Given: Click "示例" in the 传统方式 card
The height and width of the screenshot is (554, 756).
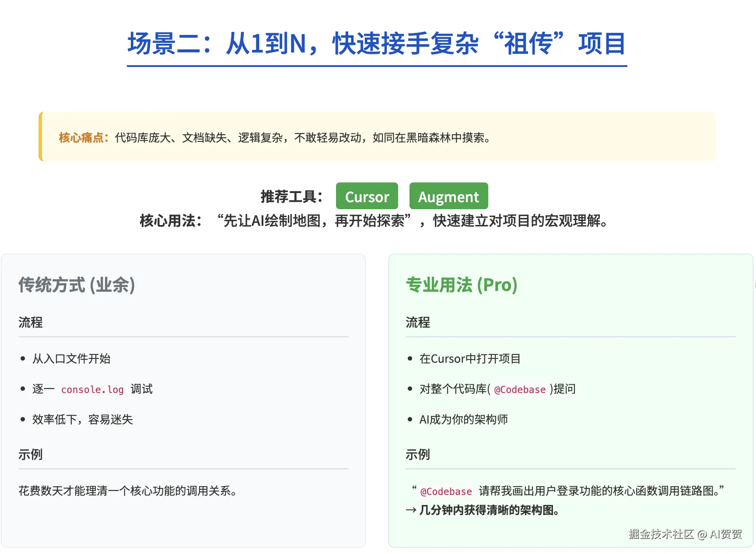Looking at the screenshot, I should pyautogui.click(x=31, y=455).
